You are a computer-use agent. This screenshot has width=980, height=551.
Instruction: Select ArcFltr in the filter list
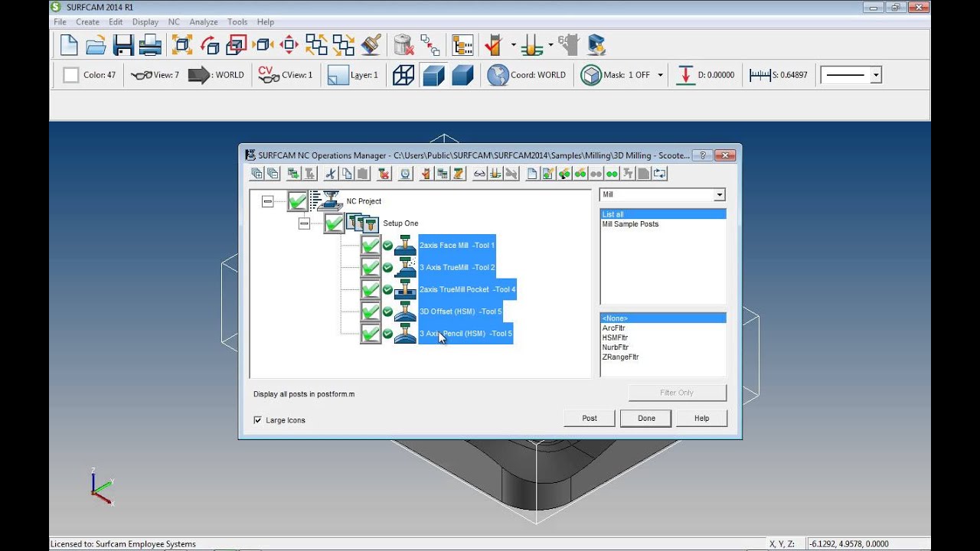(663, 328)
